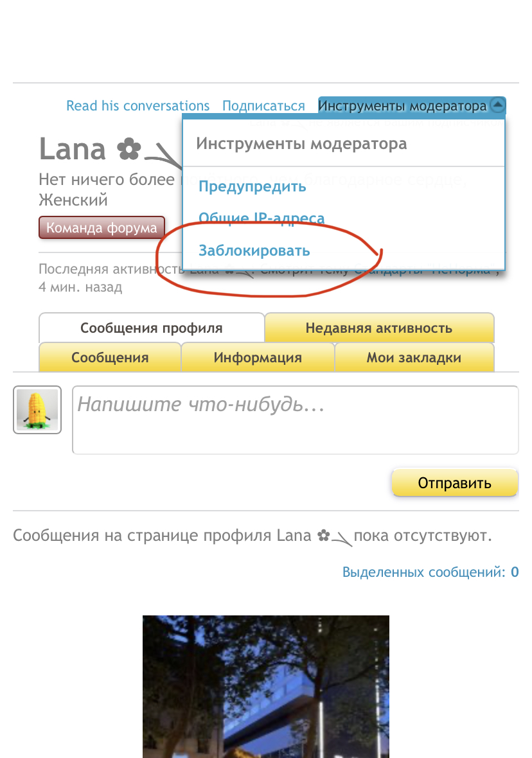The image size is (532, 758).
Task: Collapse moderator tools arrow icon
Action: click(497, 105)
